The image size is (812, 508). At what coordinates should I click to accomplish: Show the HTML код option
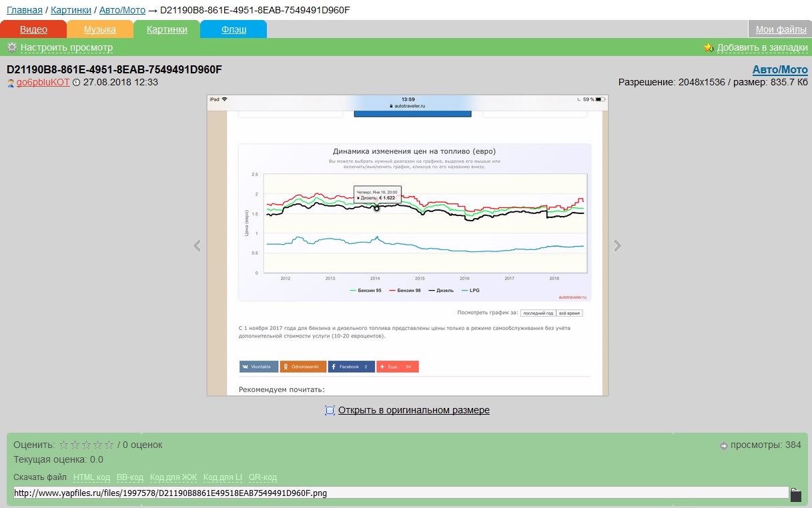[91, 477]
